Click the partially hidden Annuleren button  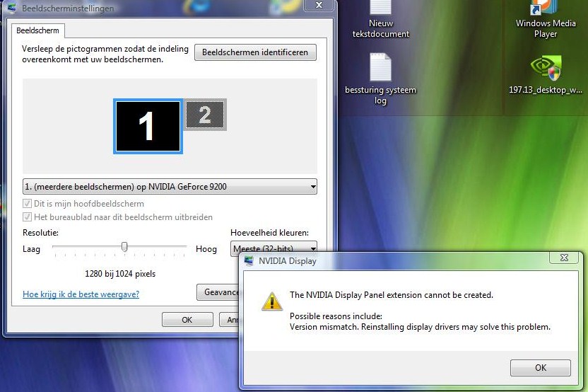pyautogui.click(x=230, y=320)
